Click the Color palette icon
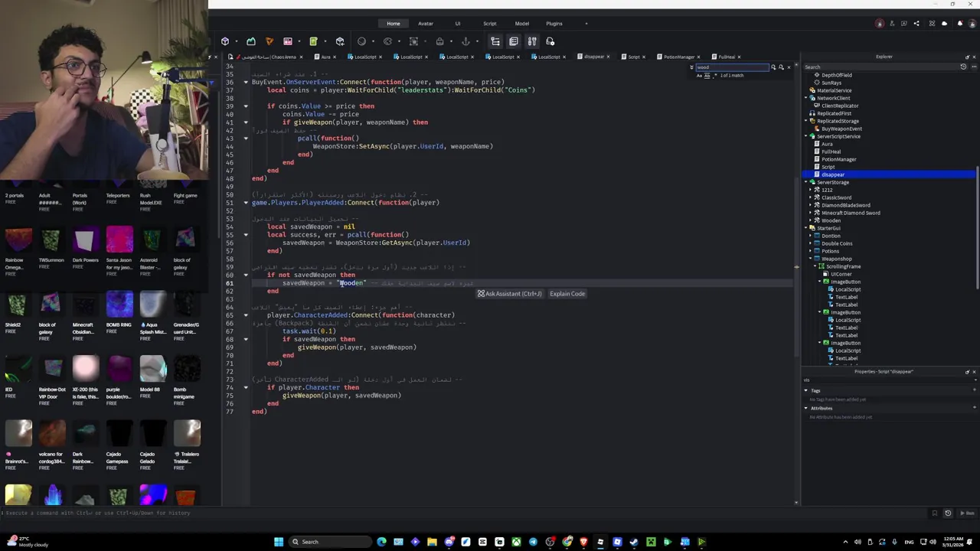The height and width of the screenshot is (551, 980). click(388, 41)
